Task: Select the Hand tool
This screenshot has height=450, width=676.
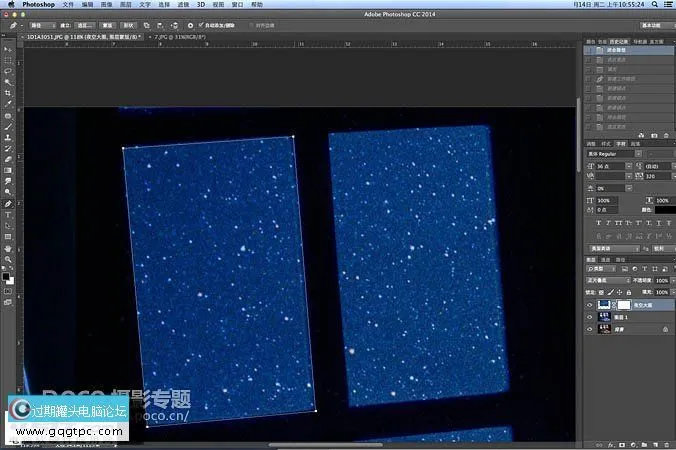Action: coord(8,247)
